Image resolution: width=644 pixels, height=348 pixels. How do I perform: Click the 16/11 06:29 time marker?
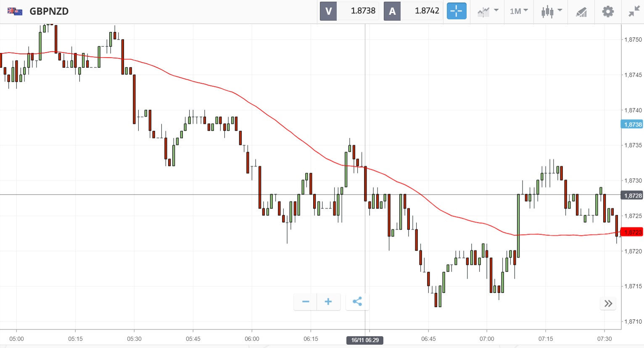point(365,340)
